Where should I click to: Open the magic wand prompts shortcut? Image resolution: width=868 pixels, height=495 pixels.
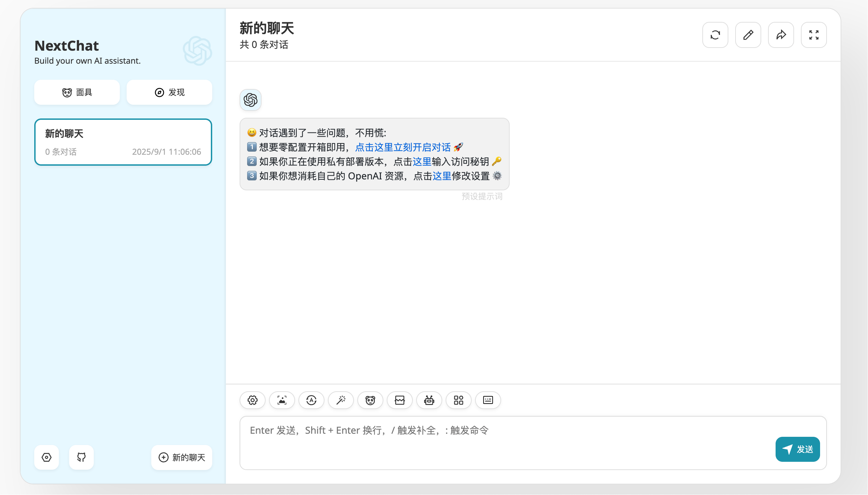(x=341, y=400)
